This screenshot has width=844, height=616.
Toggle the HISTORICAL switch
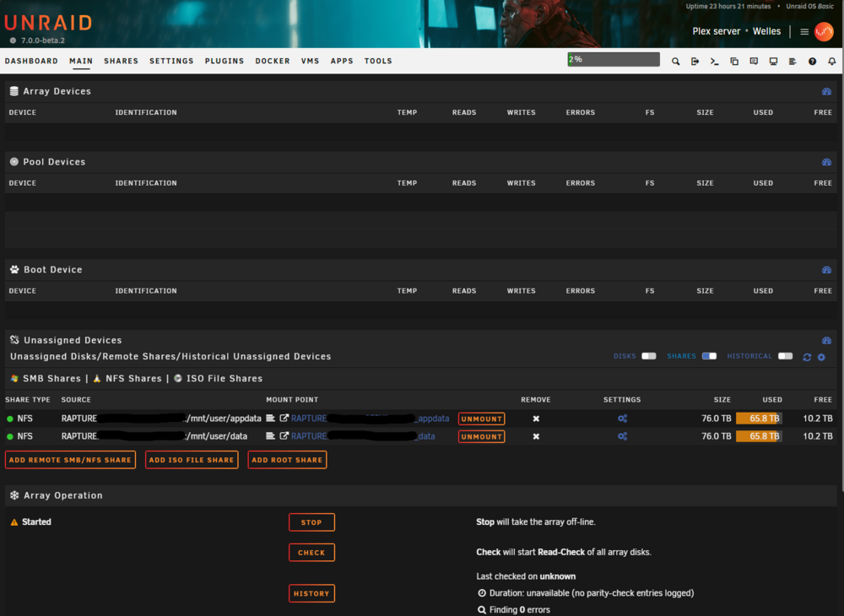click(x=785, y=356)
